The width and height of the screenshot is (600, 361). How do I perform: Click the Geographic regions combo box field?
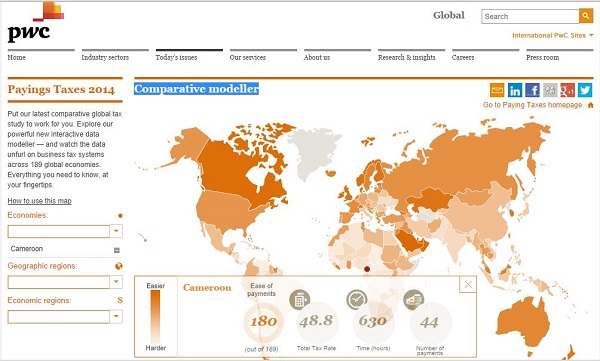pyautogui.click(x=59, y=282)
